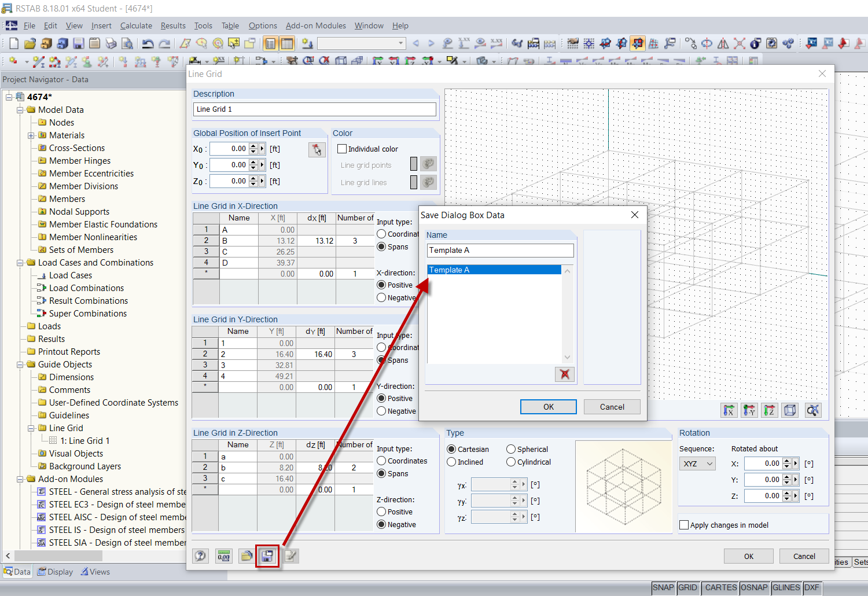Collapse the Load Cases and Combinations node

click(20, 262)
